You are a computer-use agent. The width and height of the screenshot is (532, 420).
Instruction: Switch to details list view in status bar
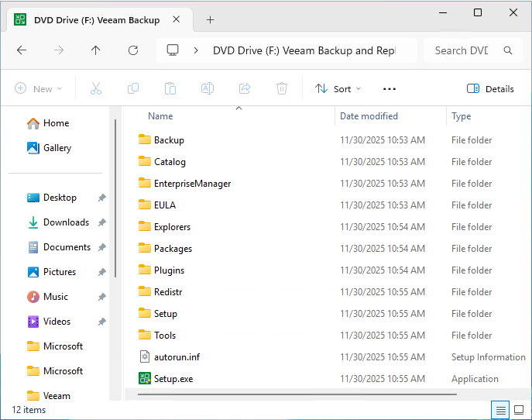point(501,410)
